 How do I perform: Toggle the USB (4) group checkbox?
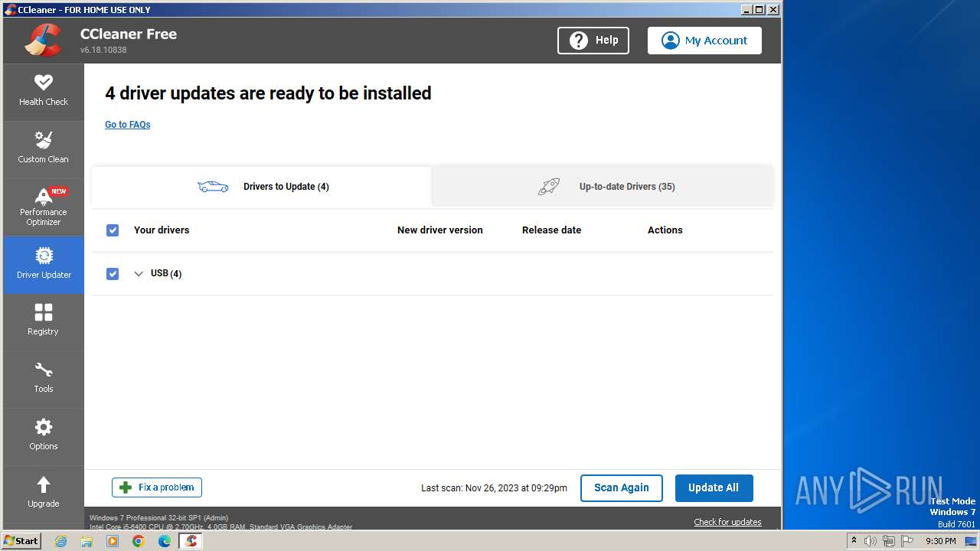113,274
